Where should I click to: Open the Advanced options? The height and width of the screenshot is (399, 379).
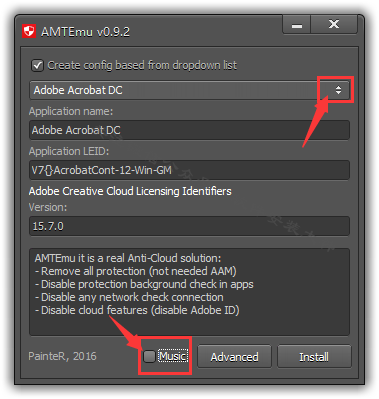point(234,357)
